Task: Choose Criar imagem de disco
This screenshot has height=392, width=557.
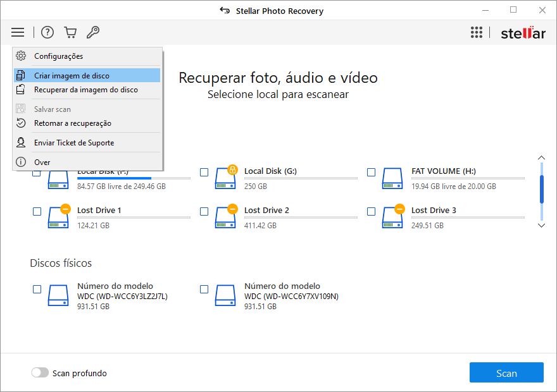Action: pyautogui.click(x=87, y=76)
